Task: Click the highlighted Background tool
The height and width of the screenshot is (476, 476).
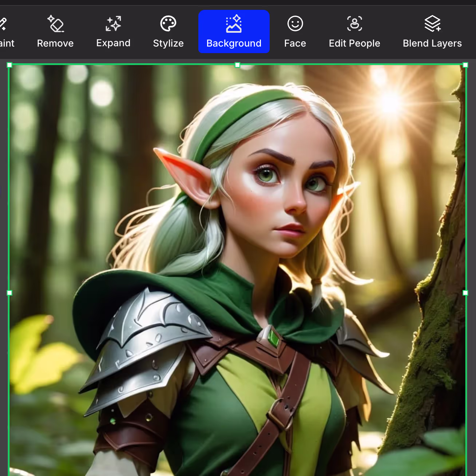Action: click(234, 32)
